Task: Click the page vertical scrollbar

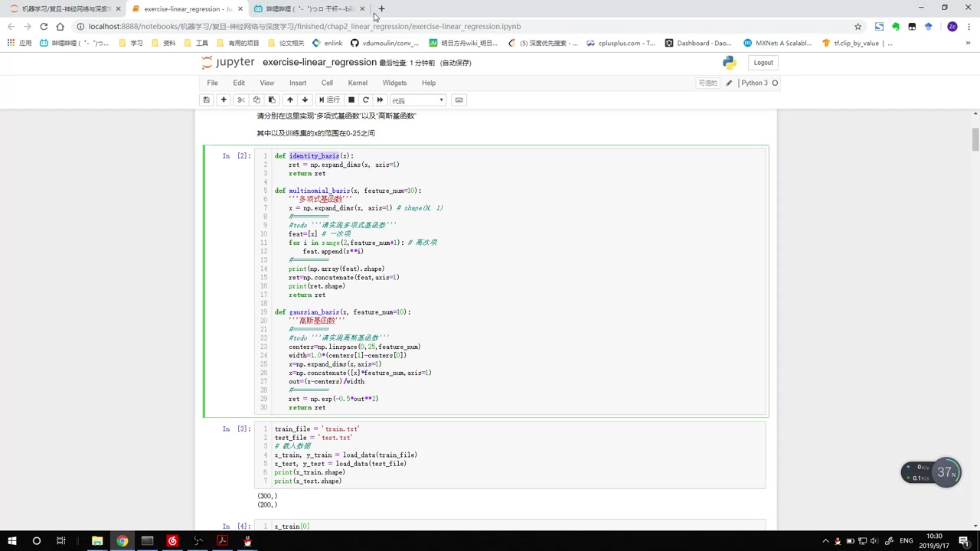Action: coord(975,140)
